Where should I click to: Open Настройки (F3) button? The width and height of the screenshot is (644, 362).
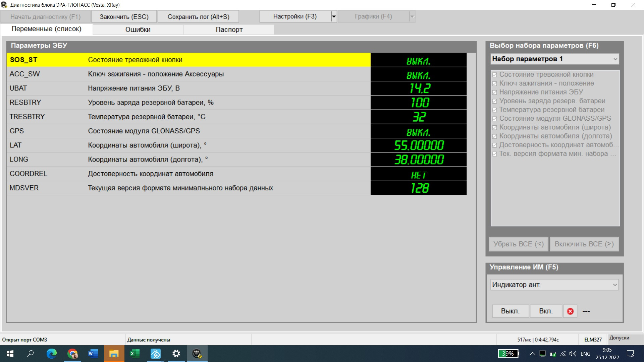coord(295,16)
